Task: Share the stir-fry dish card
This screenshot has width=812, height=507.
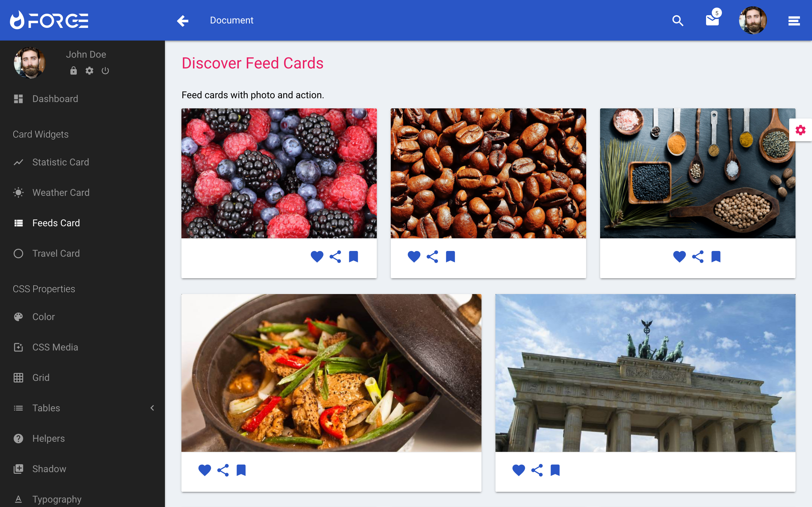Action: [223, 470]
